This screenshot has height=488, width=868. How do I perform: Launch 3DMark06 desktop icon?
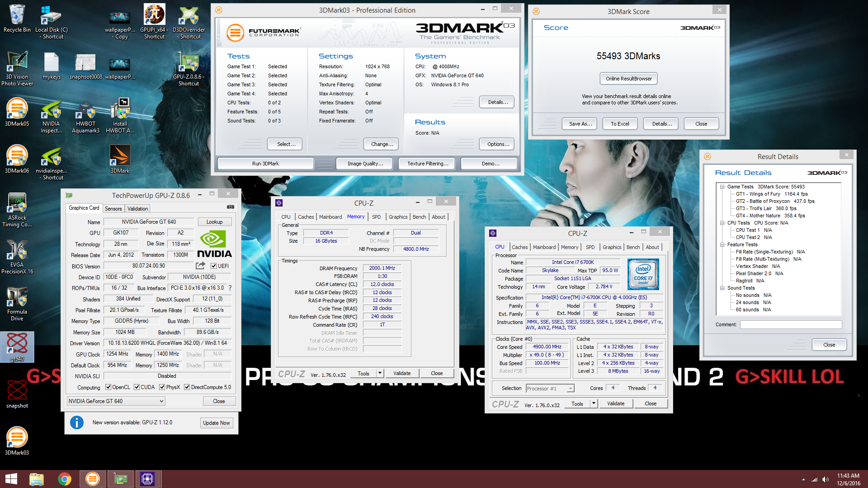17,160
